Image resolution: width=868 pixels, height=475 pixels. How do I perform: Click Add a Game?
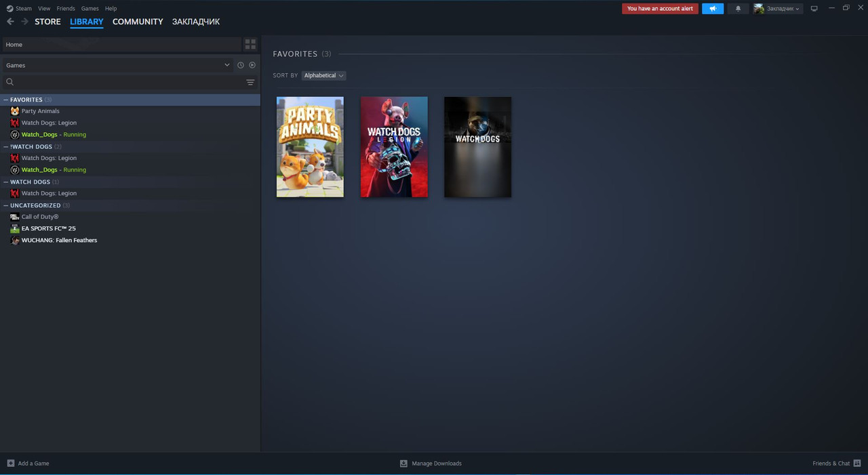tap(28, 463)
